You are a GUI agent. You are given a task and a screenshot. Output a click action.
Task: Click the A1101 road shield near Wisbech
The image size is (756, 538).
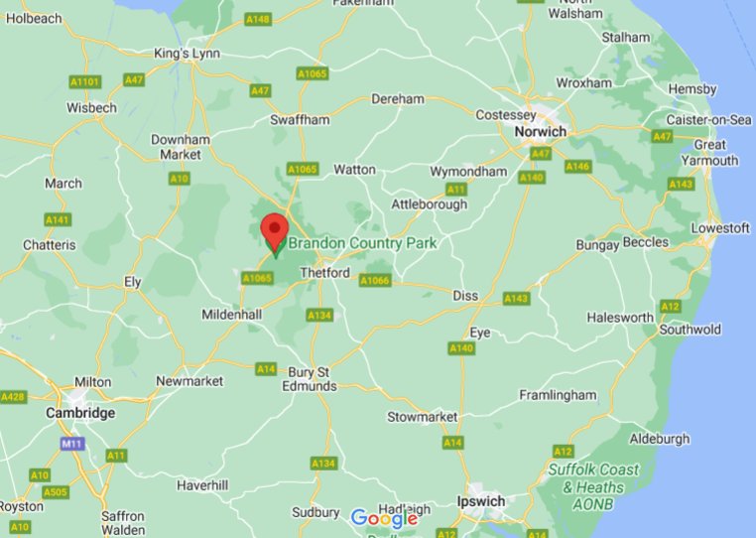[x=85, y=81]
